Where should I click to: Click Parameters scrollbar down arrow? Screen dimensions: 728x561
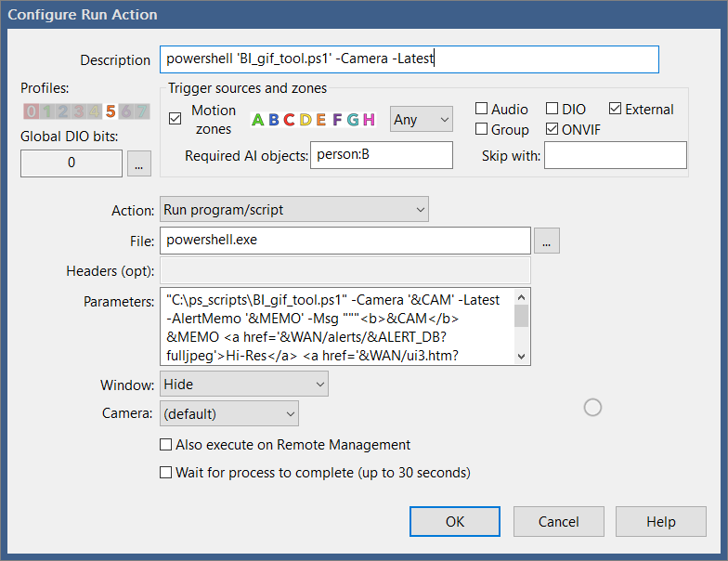521,357
